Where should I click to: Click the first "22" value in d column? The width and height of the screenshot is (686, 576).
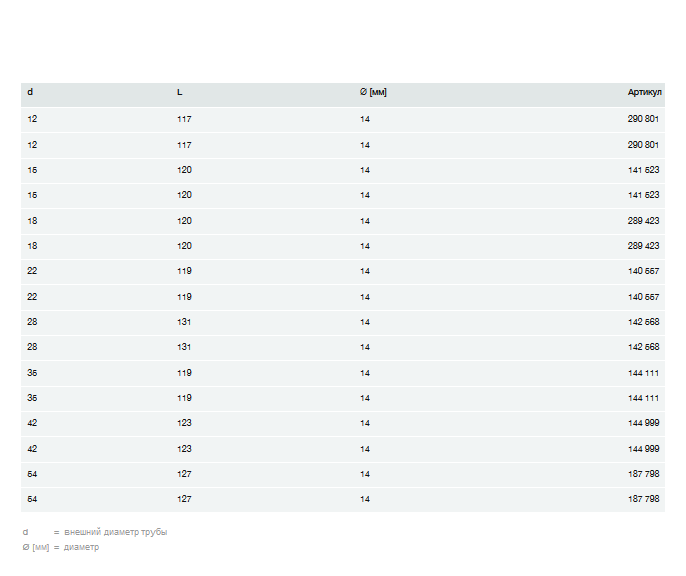click(32, 271)
